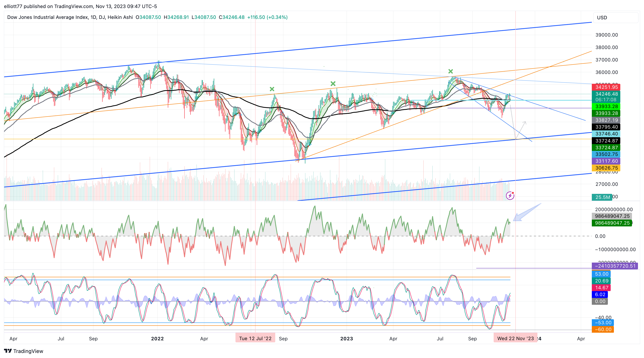Viewport: 644px width, 358px height.
Task: Click the teal 25.5M volume label
Action: [x=602, y=197]
